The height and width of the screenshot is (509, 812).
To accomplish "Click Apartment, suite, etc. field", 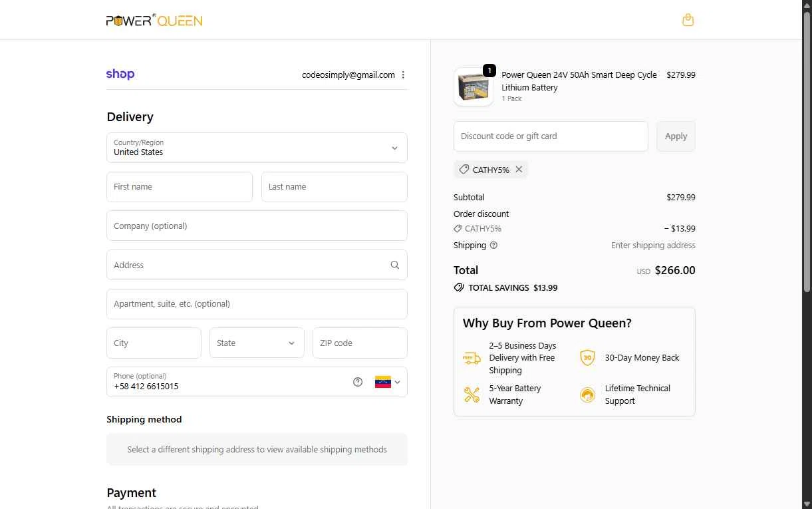I will (x=257, y=304).
